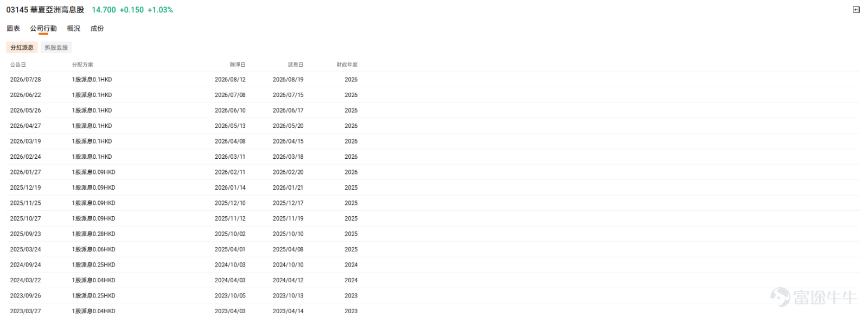
Task: Click ex-dividend date 2024/10/03
Action: (230, 265)
